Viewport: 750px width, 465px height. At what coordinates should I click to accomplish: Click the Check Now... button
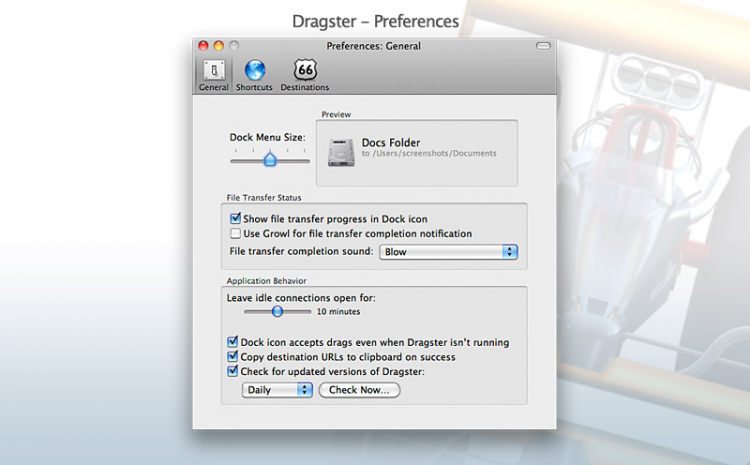click(x=359, y=390)
